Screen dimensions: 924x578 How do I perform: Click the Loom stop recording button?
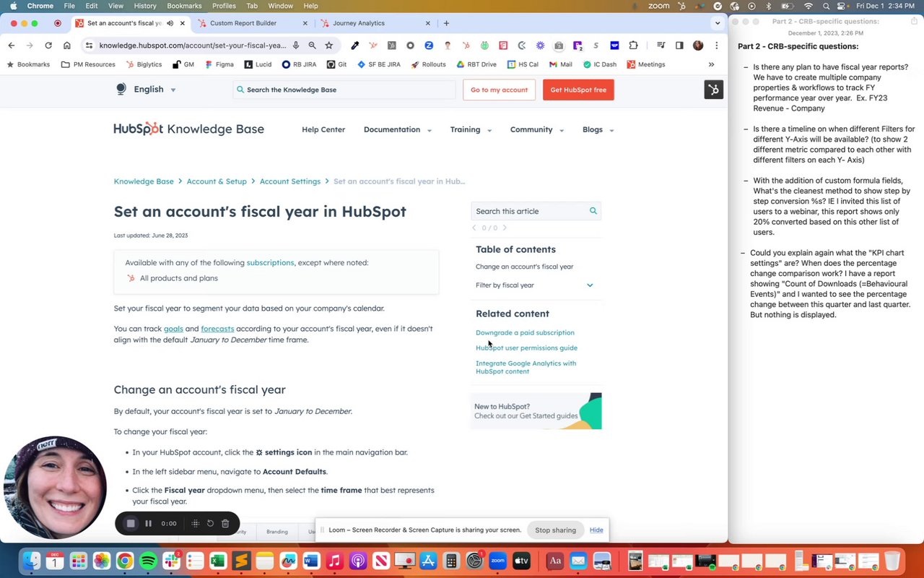[131, 523]
